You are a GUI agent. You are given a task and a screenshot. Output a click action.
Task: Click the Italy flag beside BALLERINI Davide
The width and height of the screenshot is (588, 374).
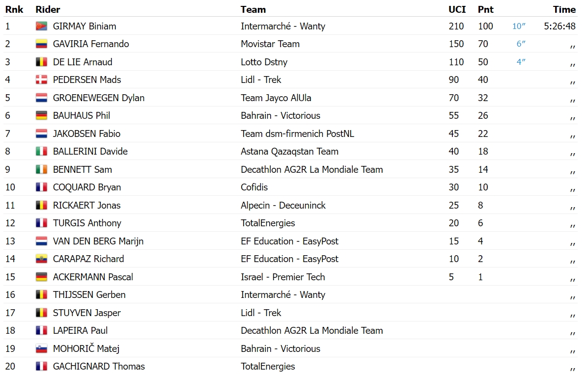41,151
